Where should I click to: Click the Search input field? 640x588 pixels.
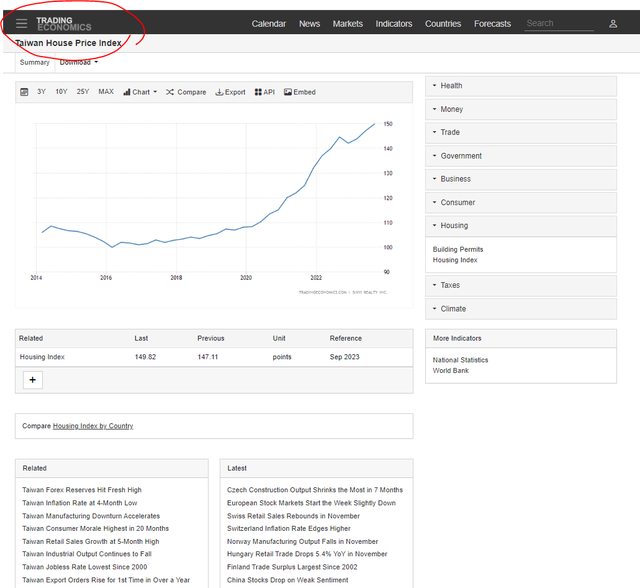[558, 23]
